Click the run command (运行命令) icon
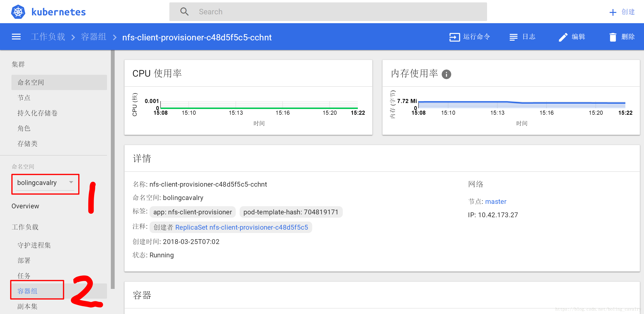644x314 pixels. point(454,37)
